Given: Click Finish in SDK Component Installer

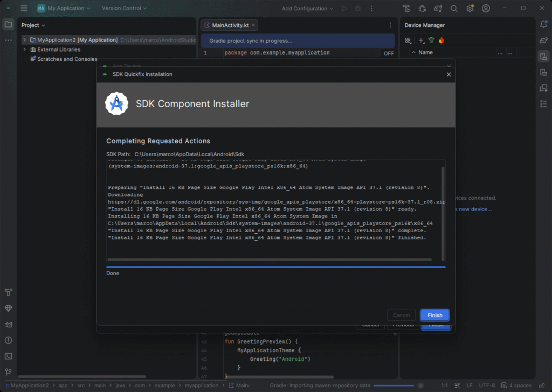Looking at the screenshot, I should click(435, 316).
